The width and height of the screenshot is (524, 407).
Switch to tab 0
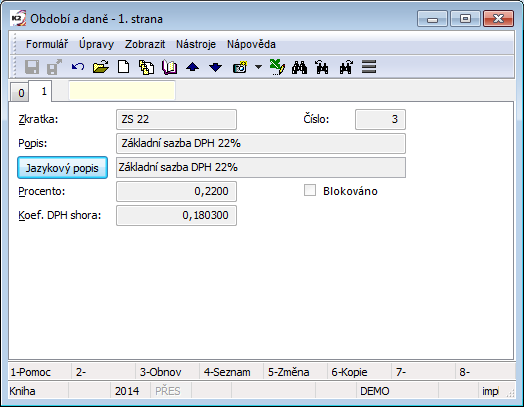pos(21,93)
